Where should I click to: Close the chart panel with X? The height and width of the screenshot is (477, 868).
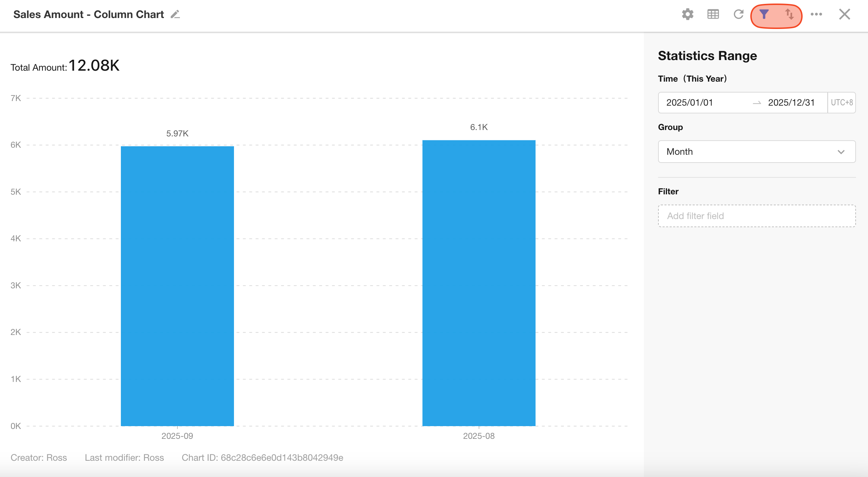pos(845,14)
